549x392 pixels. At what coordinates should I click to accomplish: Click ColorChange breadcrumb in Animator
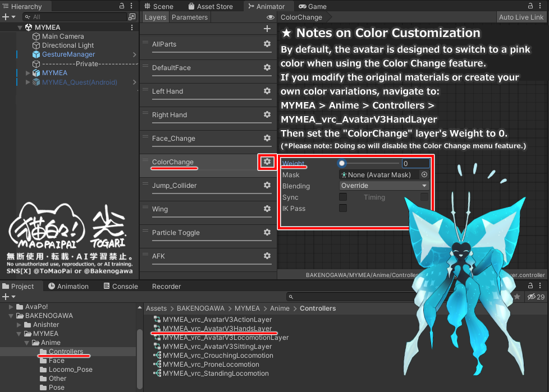[301, 17]
